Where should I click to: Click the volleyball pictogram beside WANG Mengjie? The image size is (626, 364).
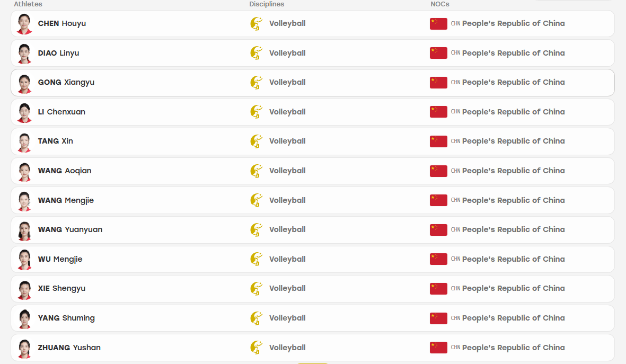point(257,200)
